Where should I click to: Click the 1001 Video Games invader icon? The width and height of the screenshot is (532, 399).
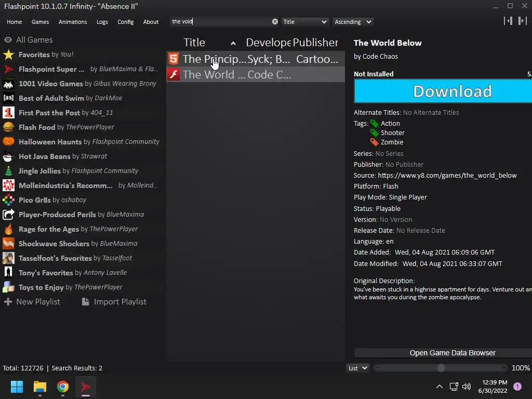[x=8, y=84]
